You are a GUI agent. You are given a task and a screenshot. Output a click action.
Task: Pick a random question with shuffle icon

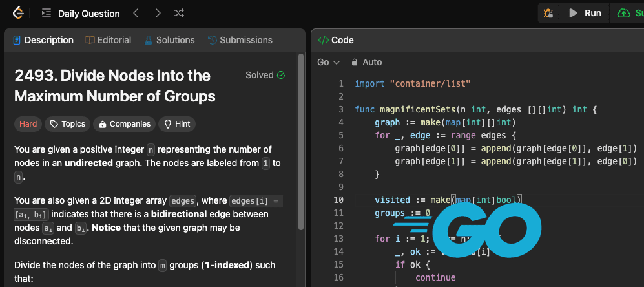(179, 13)
